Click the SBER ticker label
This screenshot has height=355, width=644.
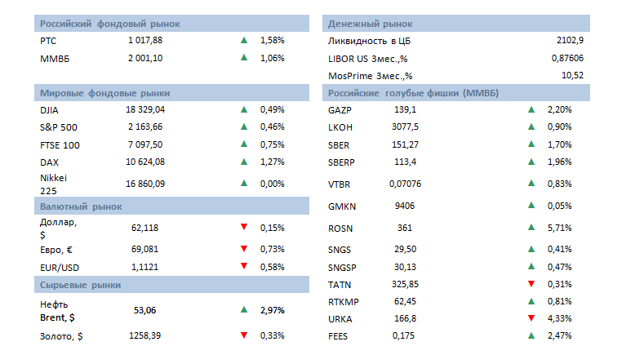339,144
